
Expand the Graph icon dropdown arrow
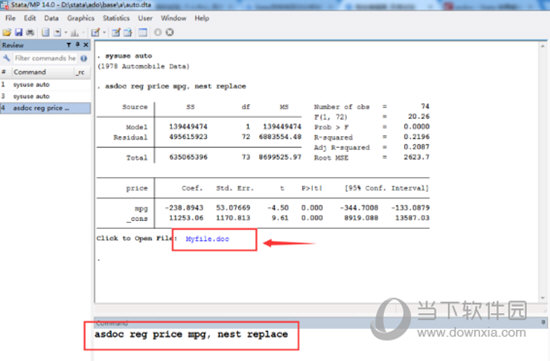pos(83,33)
